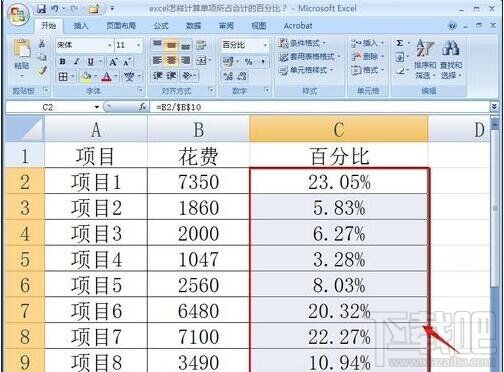The image size is (504, 372).
Task: Apply fill color with the paint bucket
Action: [86, 77]
